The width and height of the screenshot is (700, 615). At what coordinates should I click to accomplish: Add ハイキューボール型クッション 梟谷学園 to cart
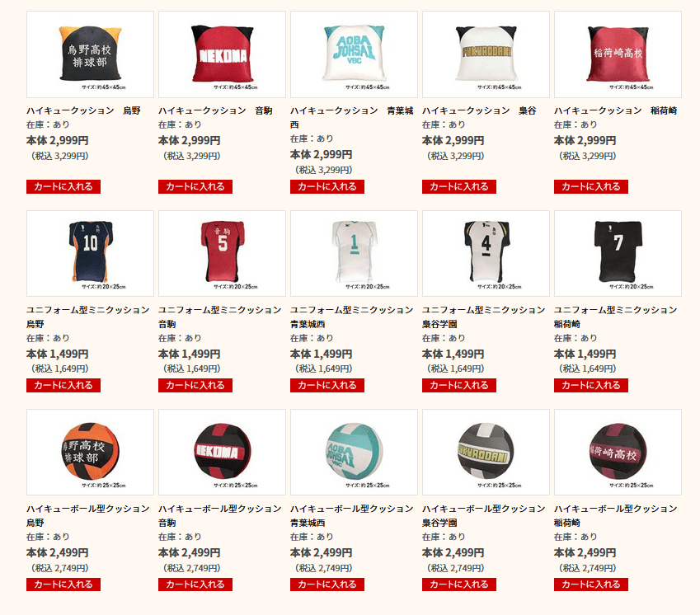click(459, 584)
